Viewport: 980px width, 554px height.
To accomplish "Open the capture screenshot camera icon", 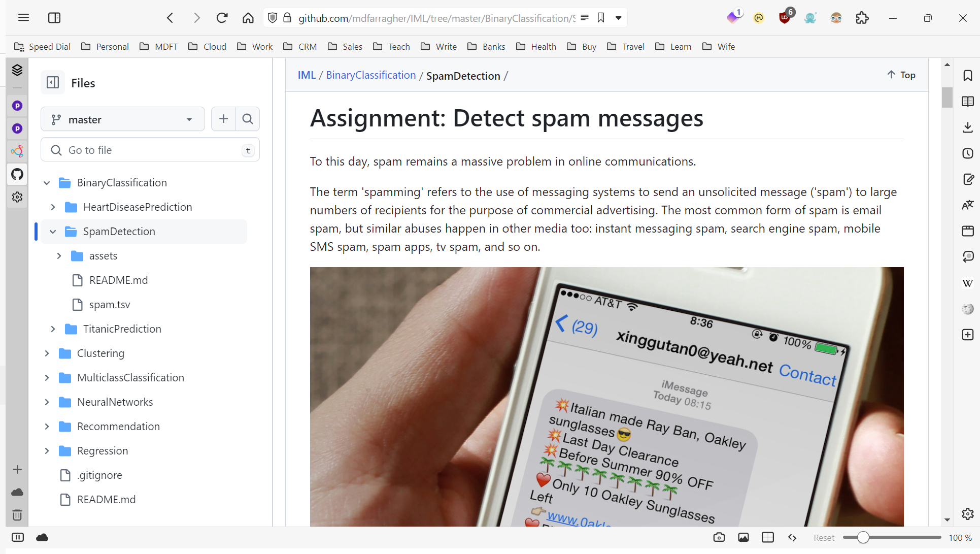I will pos(719,537).
